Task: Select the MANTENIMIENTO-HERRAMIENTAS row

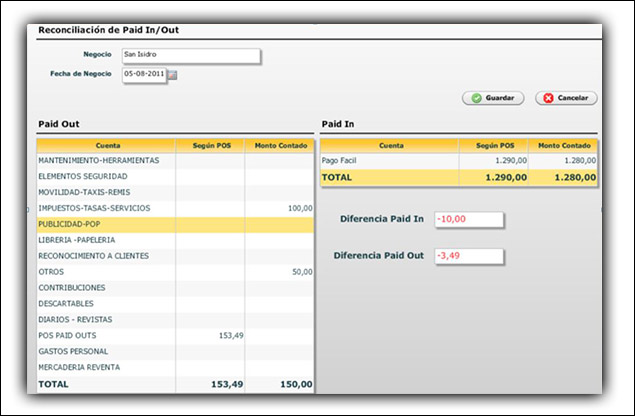Action: [106, 160]
